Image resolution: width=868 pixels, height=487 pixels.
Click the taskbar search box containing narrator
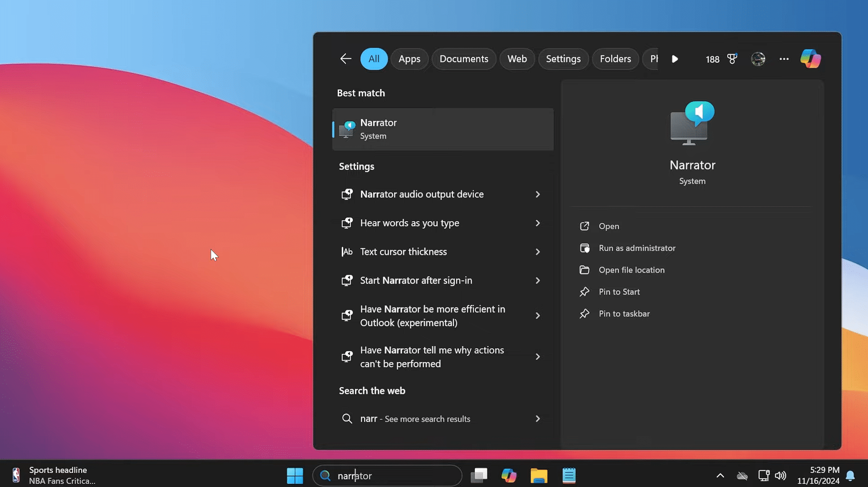coord(387,476)
